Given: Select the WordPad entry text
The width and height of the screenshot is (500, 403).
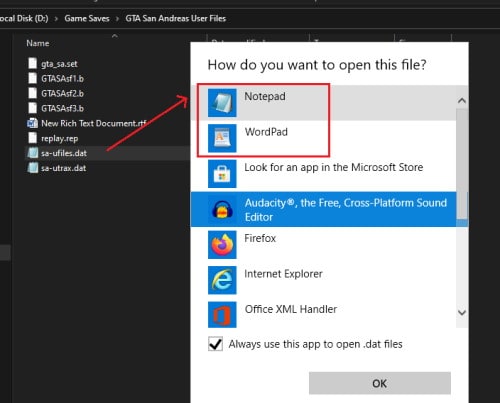Looking at the screenshot, I should [x=266, y=132].
